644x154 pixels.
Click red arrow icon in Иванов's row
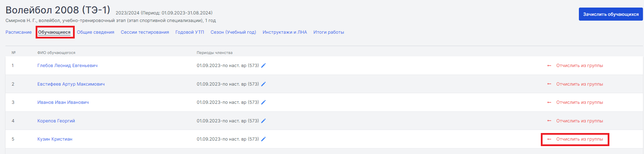click(549, 102)
